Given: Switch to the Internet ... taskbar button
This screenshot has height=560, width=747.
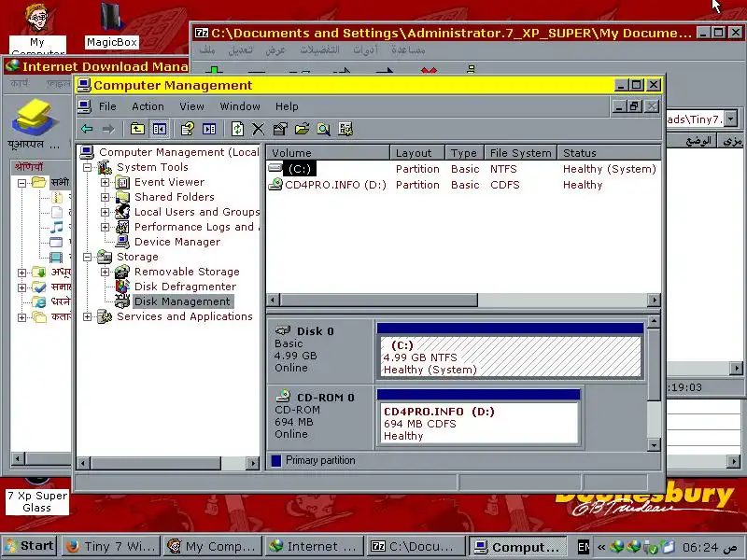Looking at the screenshot, I should [x=313, y=547].
